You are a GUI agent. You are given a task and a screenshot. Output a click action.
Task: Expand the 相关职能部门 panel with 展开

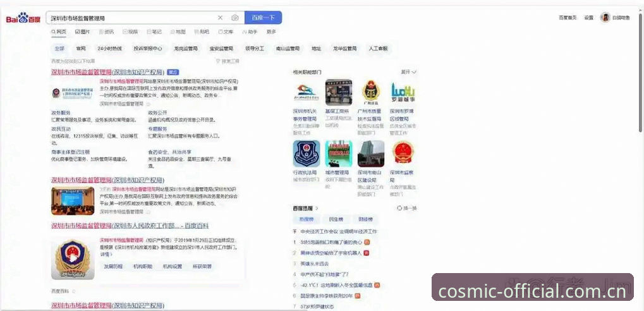pyautogui.click(x=409, y=72)
